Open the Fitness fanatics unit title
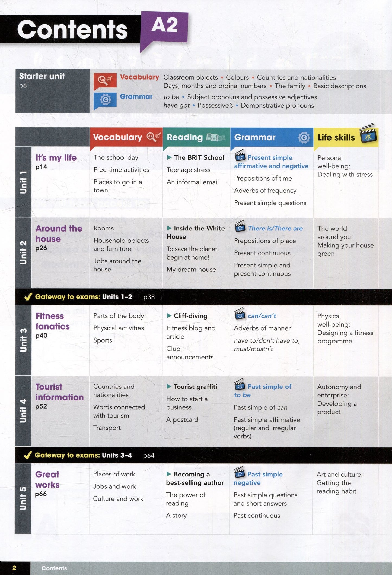Screen dimensions: 392x575 click(53, 321)
